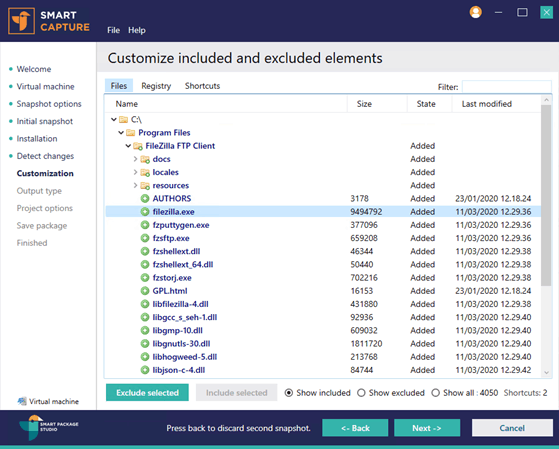Image resolution: width=559 pixels, height=449 pixels.
Task: Select the libgnutls-30.dll file name
Action: (181, 344)
